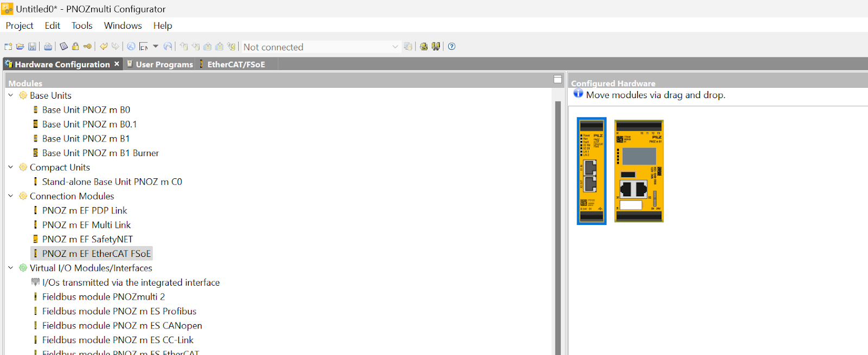Click the grey icon directly after the connection dropdown
Screen dimensions: 868x355
[x=408, y=47]
